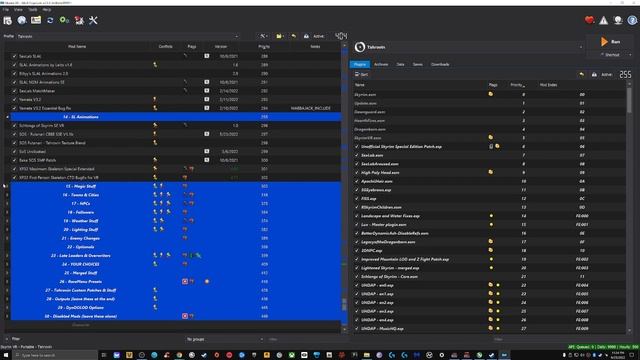Viewport: 640px width, 360px height.
Task: Toggle XP32 First Person Skeleton CTD Bugfix checkbox
Action: click(14, 178)
